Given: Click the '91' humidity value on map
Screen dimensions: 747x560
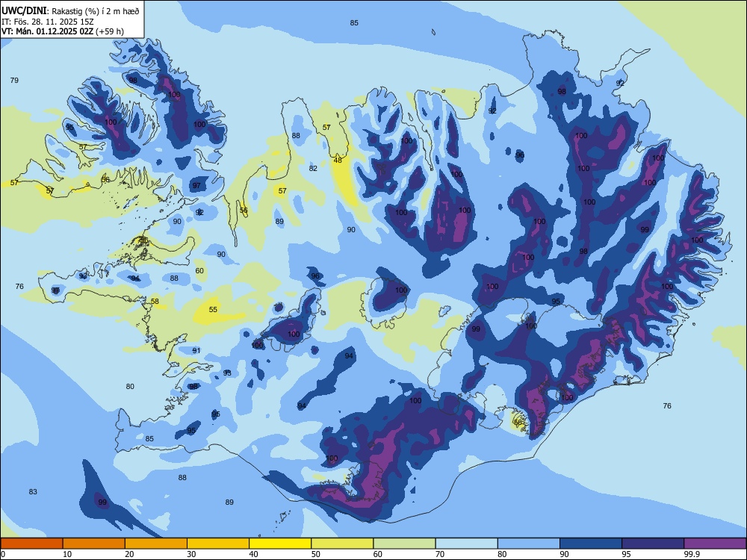Looking at the screenshot, I should pyautogui.click(x=196, y=350).
